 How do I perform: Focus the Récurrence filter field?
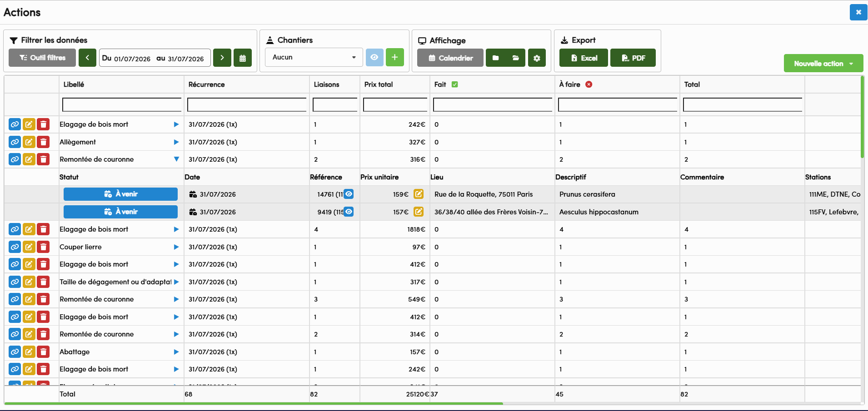[247, 104]
